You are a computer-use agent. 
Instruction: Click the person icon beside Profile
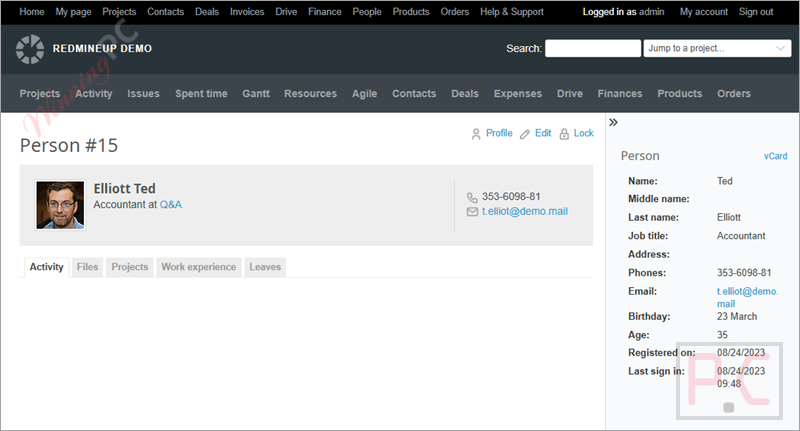click(x=476, y=134)
